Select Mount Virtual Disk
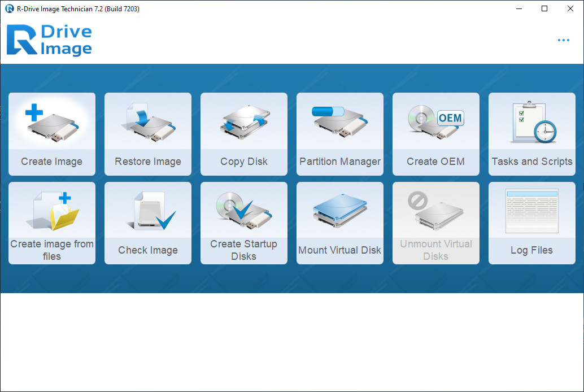This screenshot has height=392, width=584. pyautogui.click(x=340, y=223)
